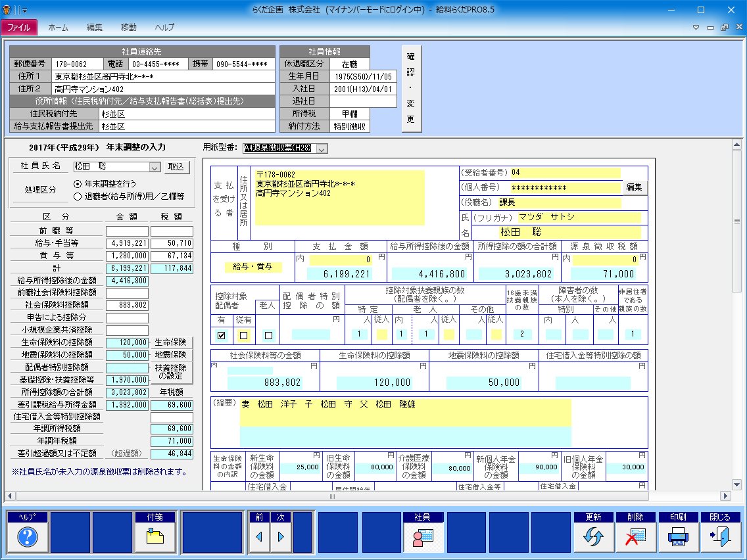Click the horizontal scrollbar right arrow
Screen dimensions: 747x560
point(725,496)
